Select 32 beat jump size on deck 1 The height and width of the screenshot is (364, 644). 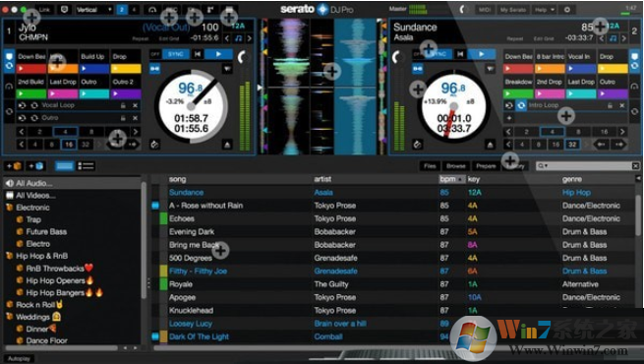[85, 145]
